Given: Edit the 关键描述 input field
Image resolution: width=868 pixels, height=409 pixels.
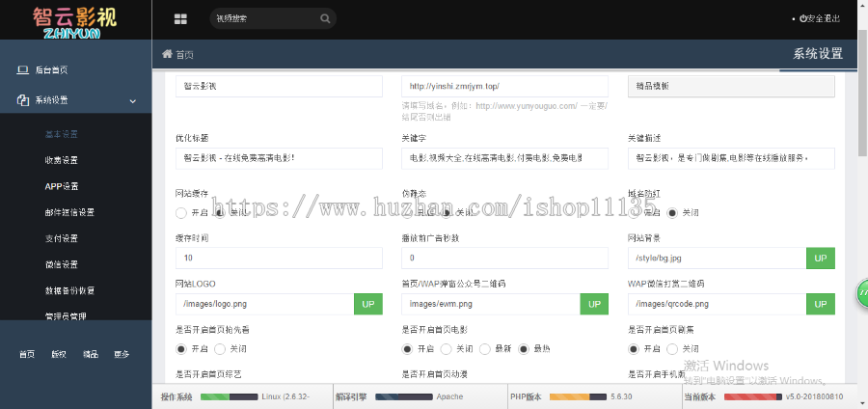Looking at the screenshot, I should (731, 158).
